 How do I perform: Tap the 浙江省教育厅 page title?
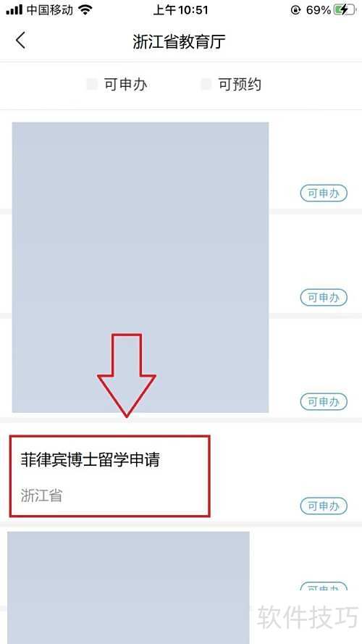coord(180,42)
